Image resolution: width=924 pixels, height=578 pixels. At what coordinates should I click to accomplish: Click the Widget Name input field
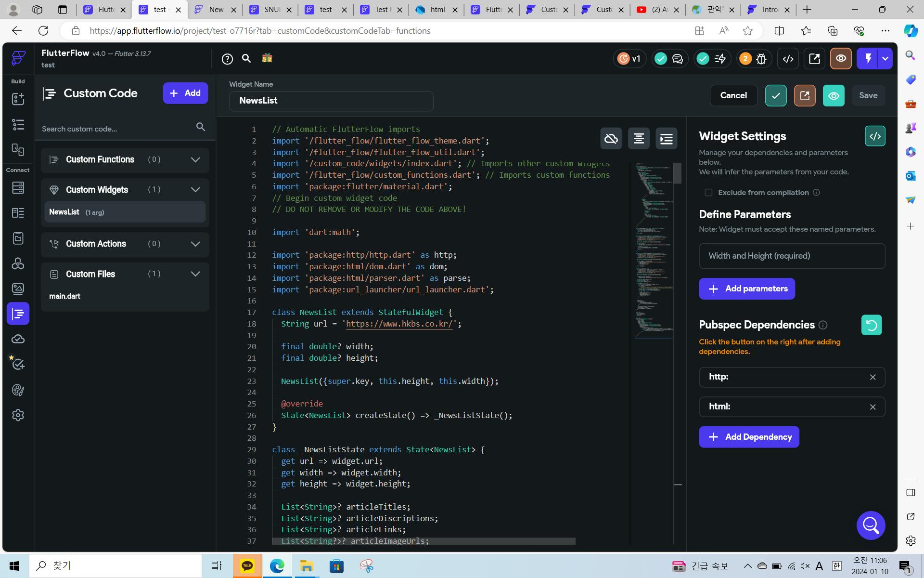tap(331, 101)
